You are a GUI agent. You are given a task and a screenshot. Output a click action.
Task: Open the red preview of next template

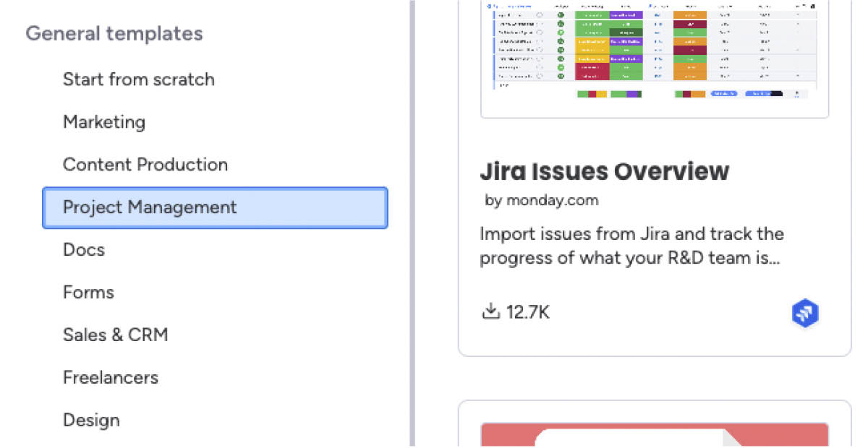pyautogui.click(x=654, y=434)
